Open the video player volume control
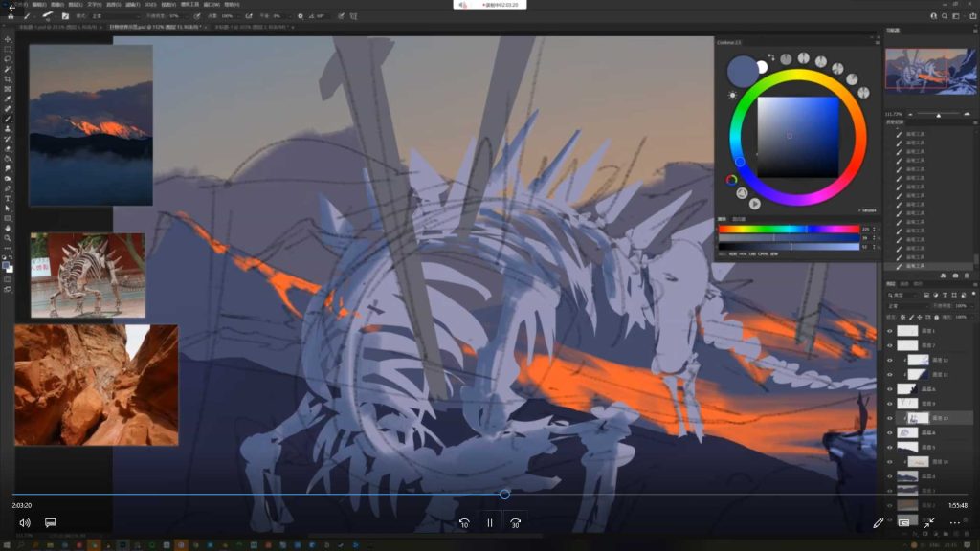Viewport: 980px width, 551px height. [25, 523]
